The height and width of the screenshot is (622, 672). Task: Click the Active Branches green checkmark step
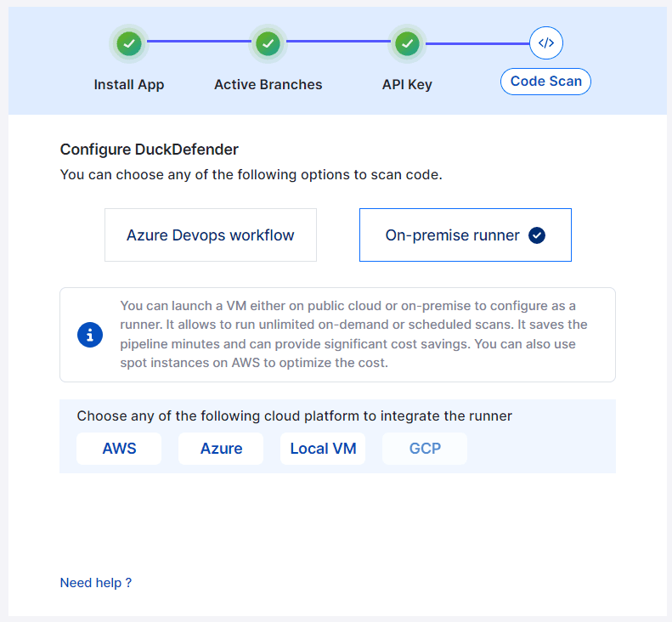[x=268, y=43]
